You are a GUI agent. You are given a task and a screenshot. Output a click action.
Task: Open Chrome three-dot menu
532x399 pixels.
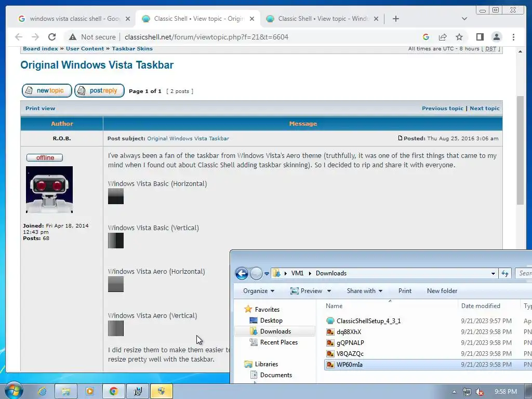pos(513,37)
